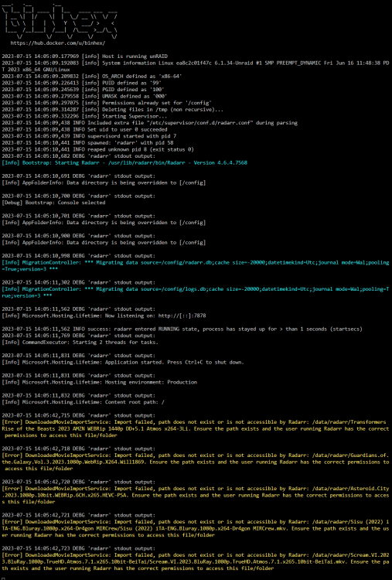
Task: Click 'Hosting environment: Production' line
Action: click(99, 383)
